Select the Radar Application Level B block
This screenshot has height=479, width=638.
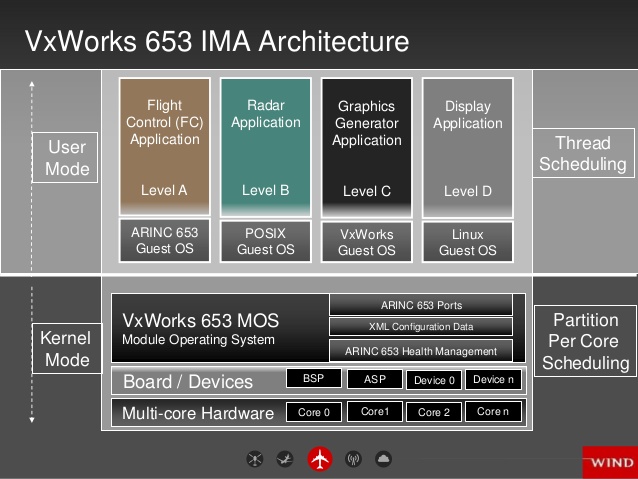coord(265,147)
